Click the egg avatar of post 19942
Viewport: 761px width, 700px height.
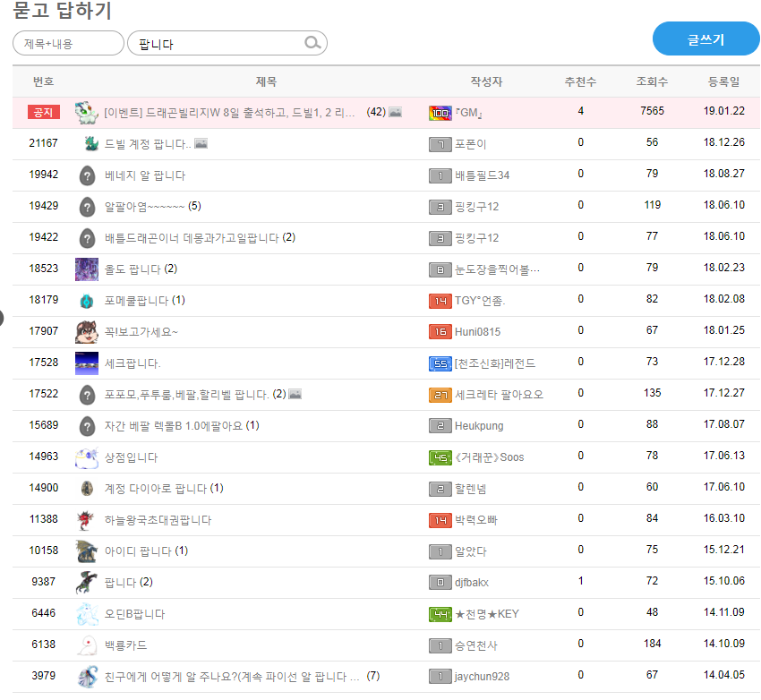tap(87, 175)
